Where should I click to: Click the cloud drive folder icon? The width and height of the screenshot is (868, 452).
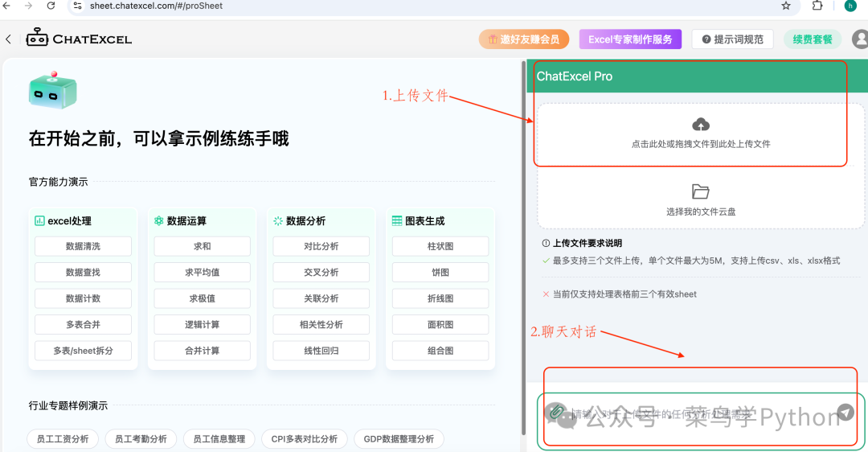(x=701, y=191)
